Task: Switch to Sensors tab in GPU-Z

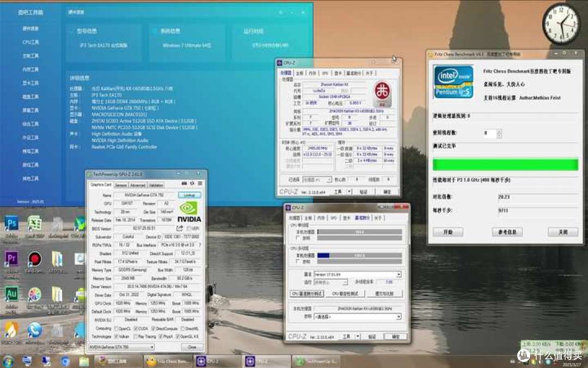Action: (121, 185)
